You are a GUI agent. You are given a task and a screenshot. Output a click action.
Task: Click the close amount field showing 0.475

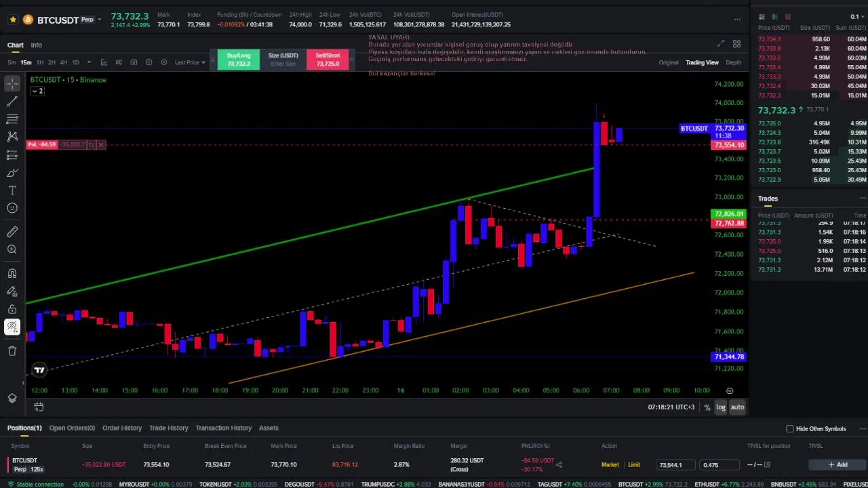[x=719, y=465]
